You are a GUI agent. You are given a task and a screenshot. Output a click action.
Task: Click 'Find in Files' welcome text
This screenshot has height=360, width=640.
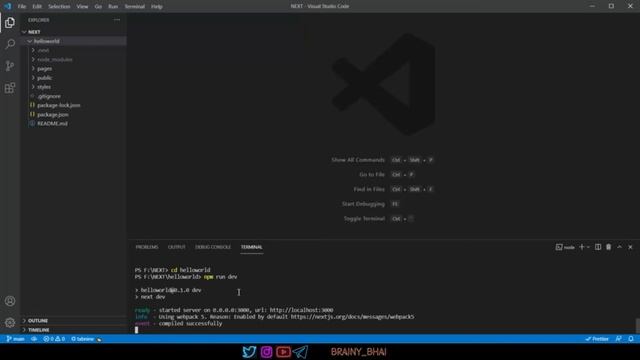coord(369,189)
